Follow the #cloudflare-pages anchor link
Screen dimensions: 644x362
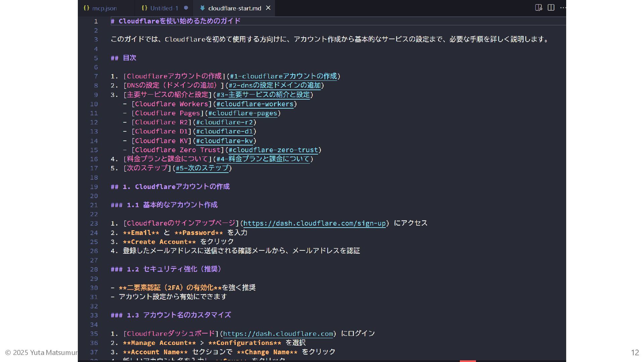point(243,113)
